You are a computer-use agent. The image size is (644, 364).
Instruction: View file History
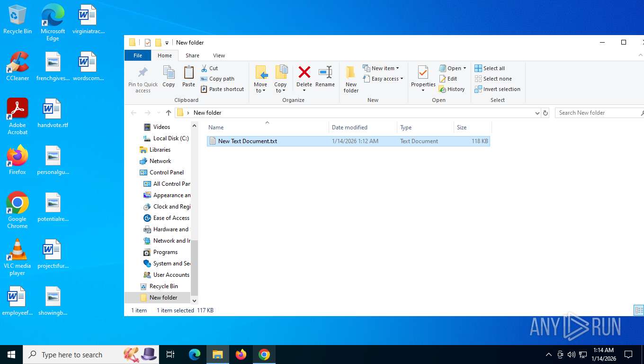[452, 89]
